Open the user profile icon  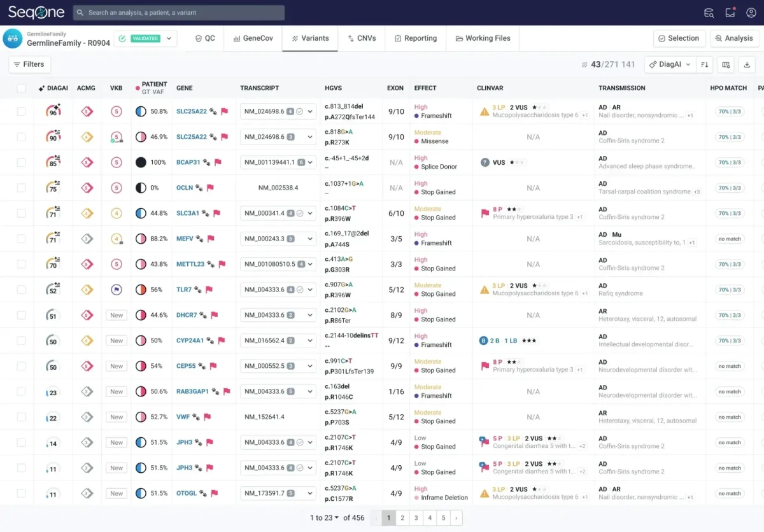coord(751,13)
